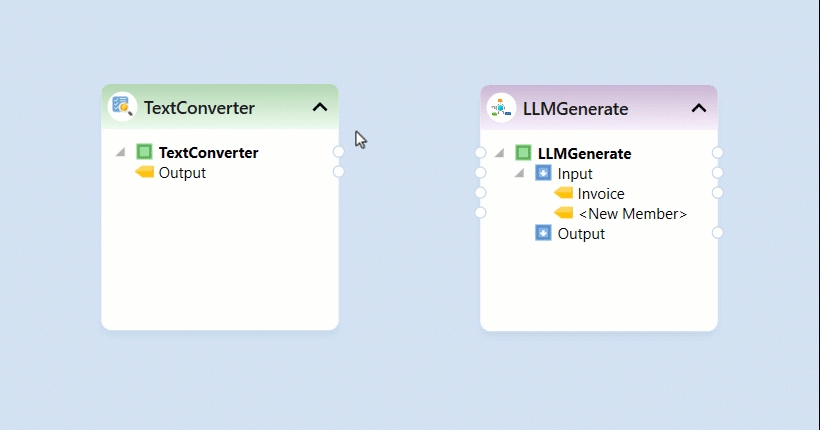820x430 pixels.
Task: Click the yellow tag icon beside Invoice
Action: click(x=563, y=193)
